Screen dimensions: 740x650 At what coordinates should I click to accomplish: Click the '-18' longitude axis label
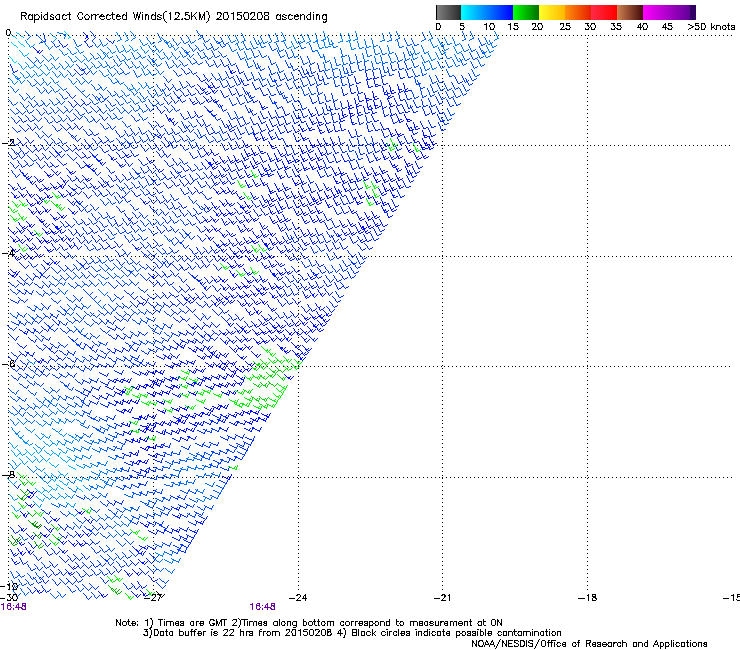[x=587, y=597]
